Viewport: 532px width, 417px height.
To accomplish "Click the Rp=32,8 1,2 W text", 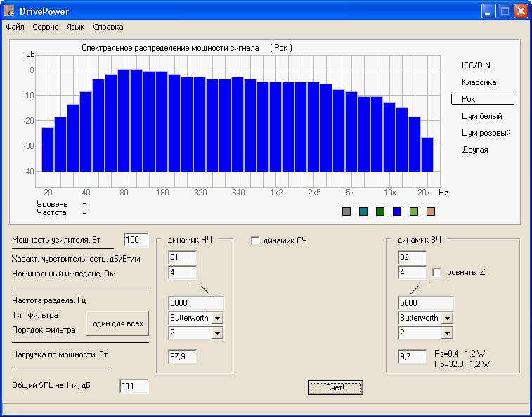I will (462, 364).
